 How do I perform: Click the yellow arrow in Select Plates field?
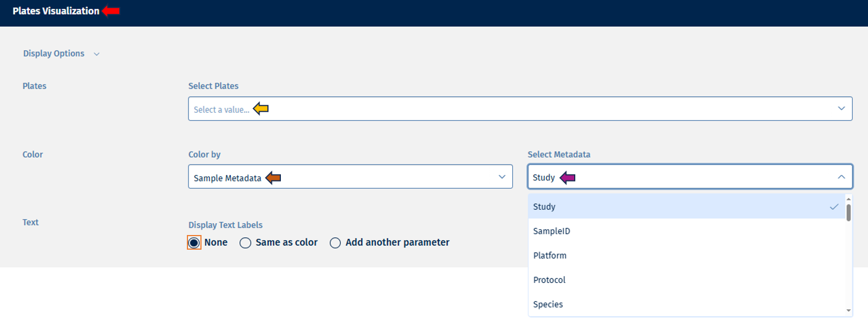tap(261, 109)
